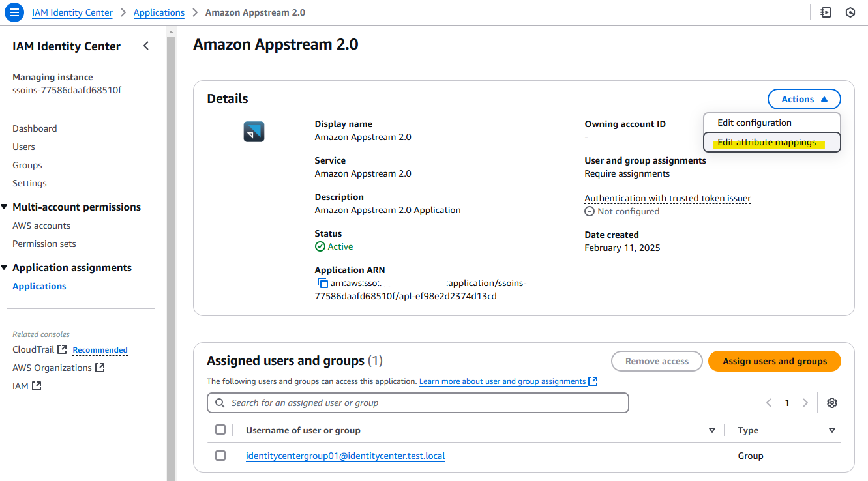Click the Amazon Appstream 2.0 application logo

(254, 132)
